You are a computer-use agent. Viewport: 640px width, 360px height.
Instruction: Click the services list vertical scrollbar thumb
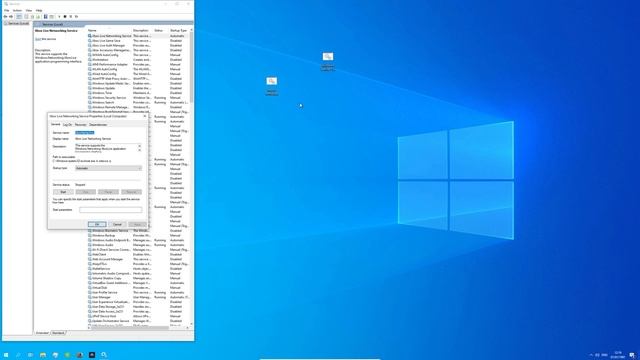point(191,67)
